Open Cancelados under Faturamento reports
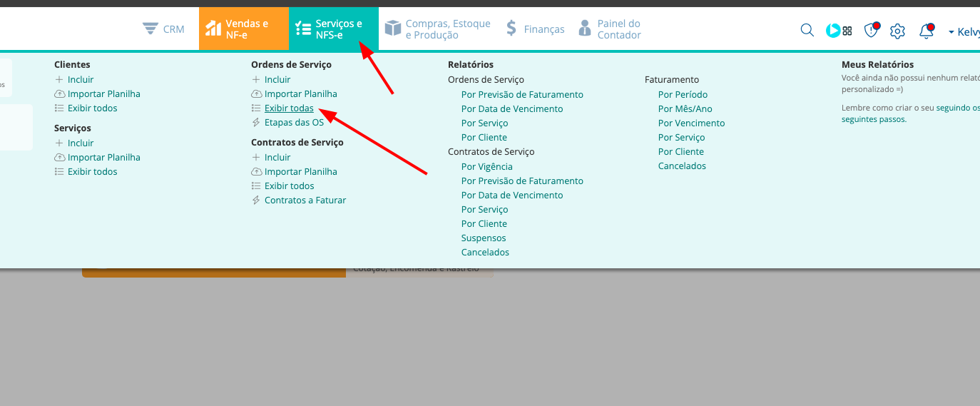980x406 pixels. pos(682,166)
